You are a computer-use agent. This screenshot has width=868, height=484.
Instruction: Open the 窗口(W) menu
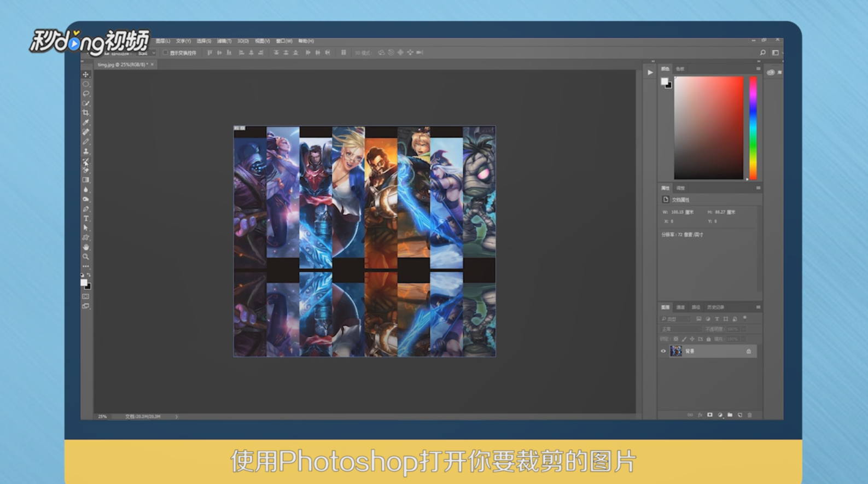coord(284,41)
